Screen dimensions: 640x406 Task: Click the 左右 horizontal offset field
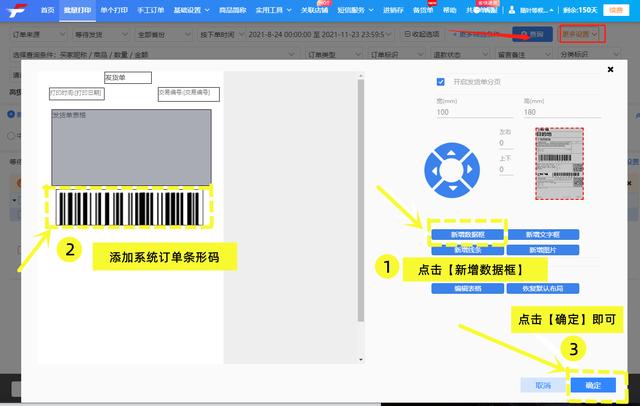click(x=506, y=143)
